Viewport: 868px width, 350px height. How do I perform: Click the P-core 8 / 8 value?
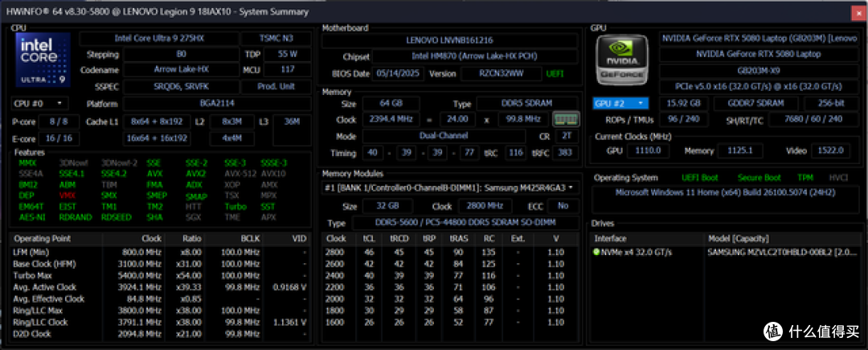59,121
